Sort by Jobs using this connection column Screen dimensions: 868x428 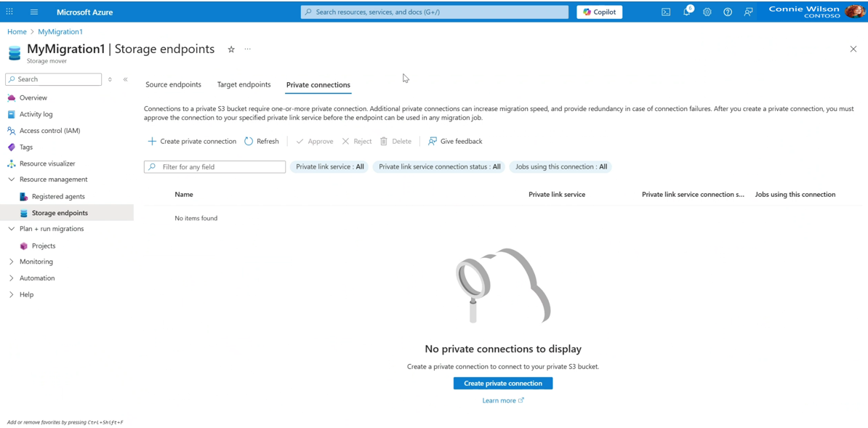(x=795, y=194)
